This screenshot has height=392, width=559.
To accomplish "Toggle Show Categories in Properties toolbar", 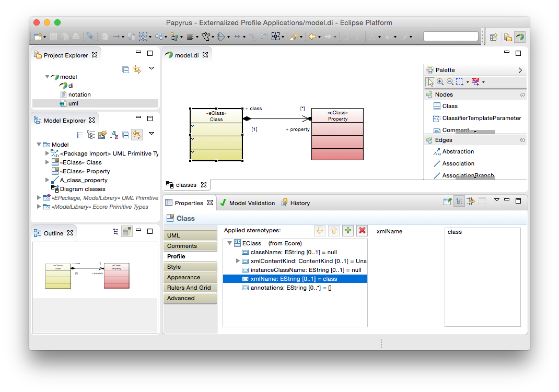I will (460, 201).
